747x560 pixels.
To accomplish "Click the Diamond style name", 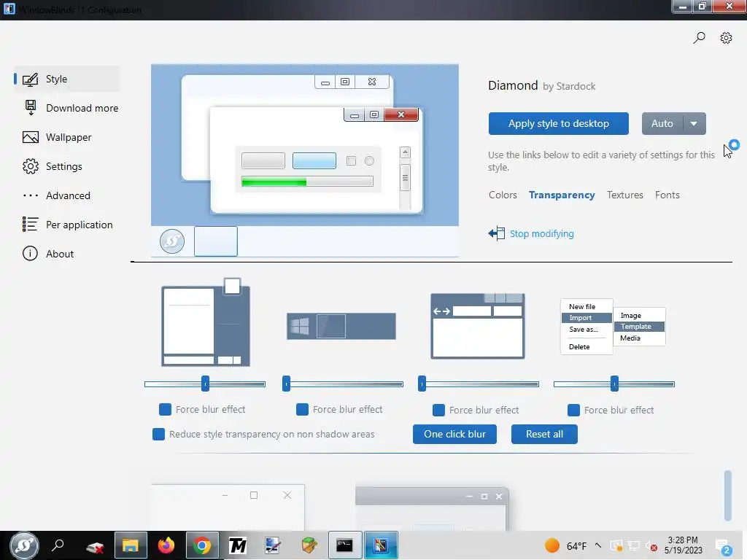I will 513,86.
